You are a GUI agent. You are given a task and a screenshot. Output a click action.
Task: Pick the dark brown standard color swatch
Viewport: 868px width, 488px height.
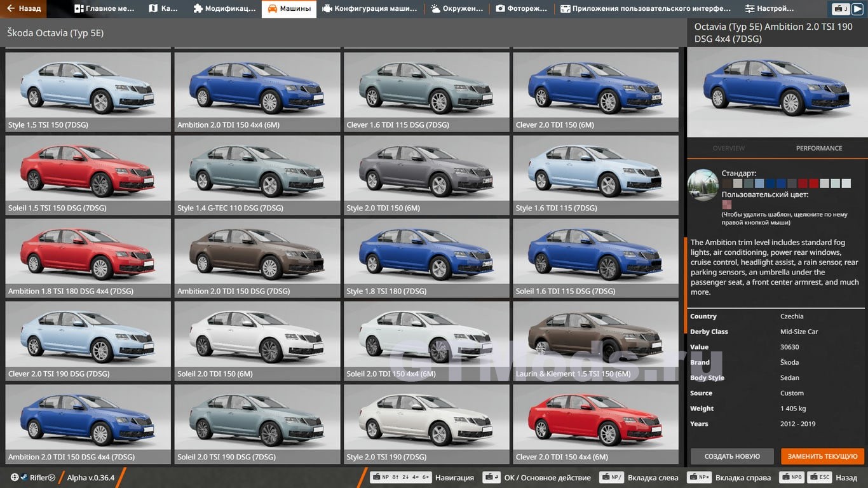(727, 184)
